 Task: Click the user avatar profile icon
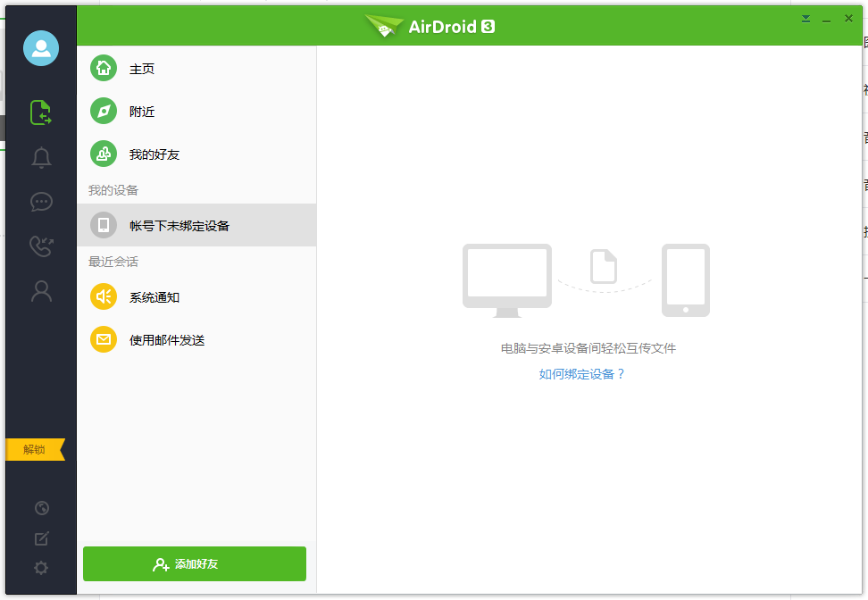(x=41, y=48)
